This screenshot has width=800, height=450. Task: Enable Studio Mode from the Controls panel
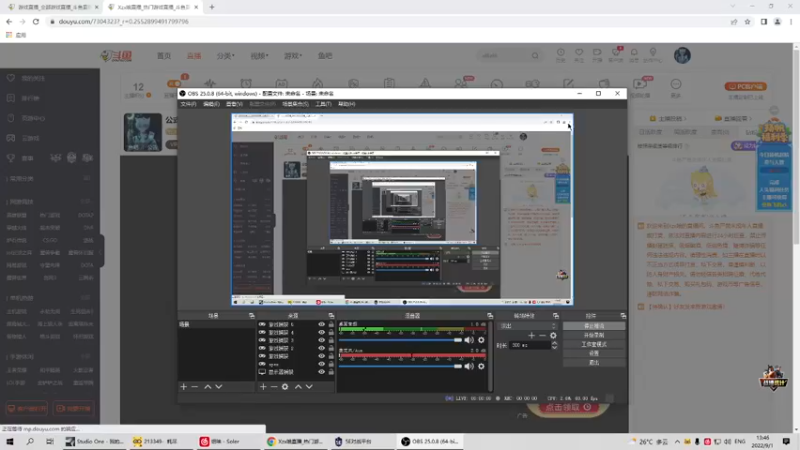click(x=594, y=344)
